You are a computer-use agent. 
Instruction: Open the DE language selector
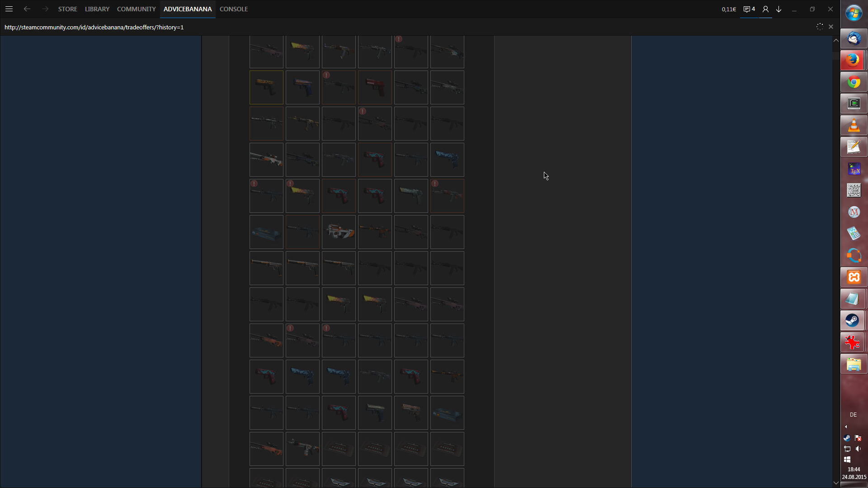(x=853, y=414)
